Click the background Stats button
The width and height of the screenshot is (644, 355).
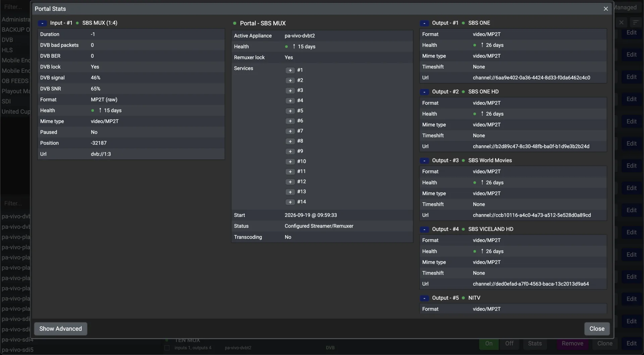pyautogui.click(x=535, y=343)
